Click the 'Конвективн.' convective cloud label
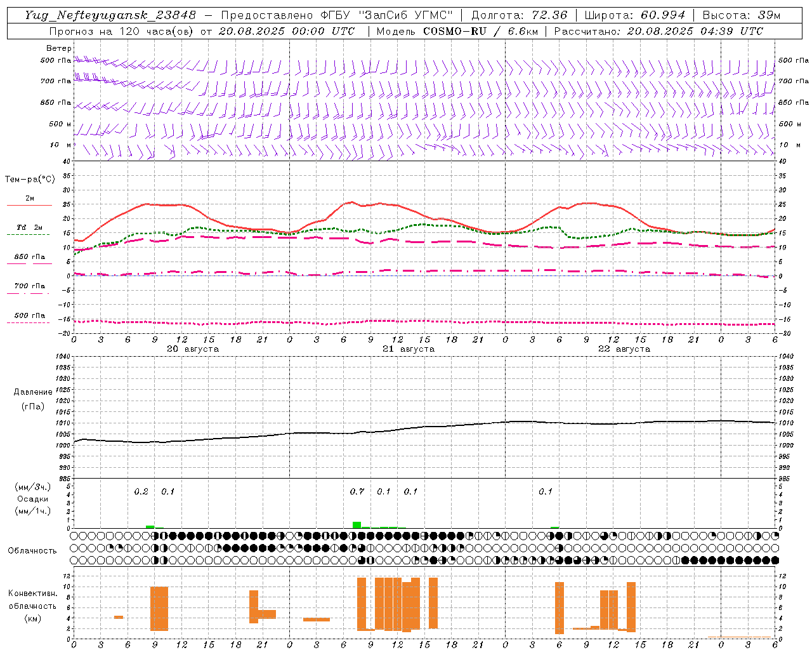 point(33,594)
